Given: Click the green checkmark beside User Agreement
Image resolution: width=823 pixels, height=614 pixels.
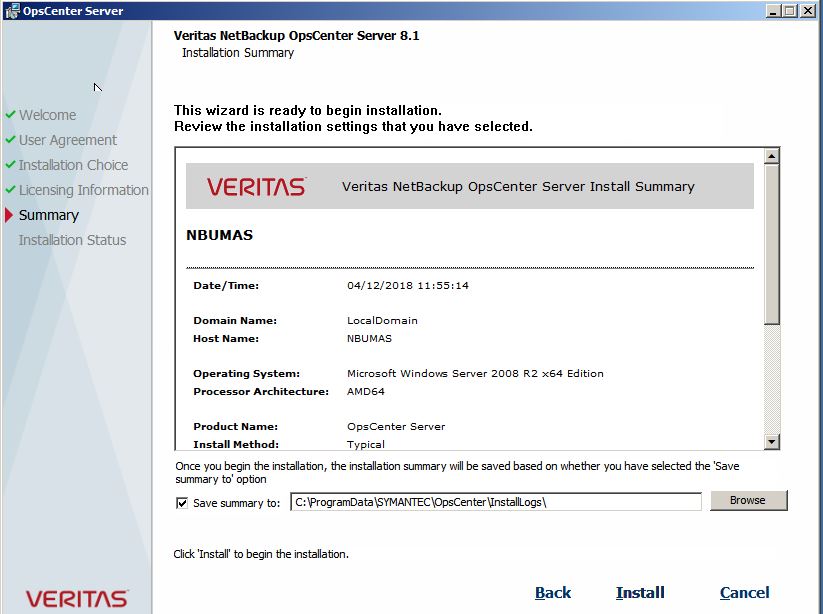Looking at the screenshot, I should 10,140.
